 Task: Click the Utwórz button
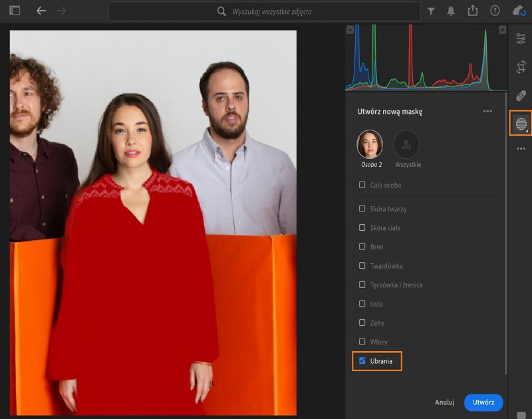(x=483, y=402)
